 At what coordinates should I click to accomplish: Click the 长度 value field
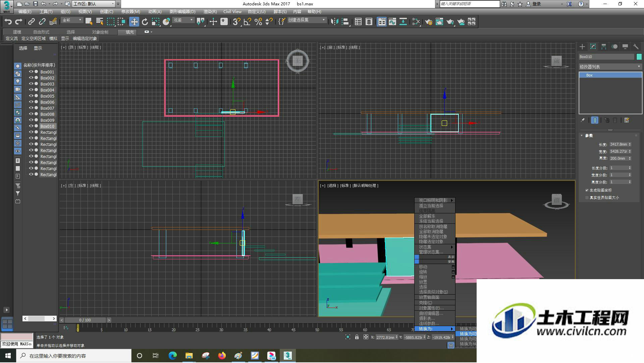click(x=620, y=144)
